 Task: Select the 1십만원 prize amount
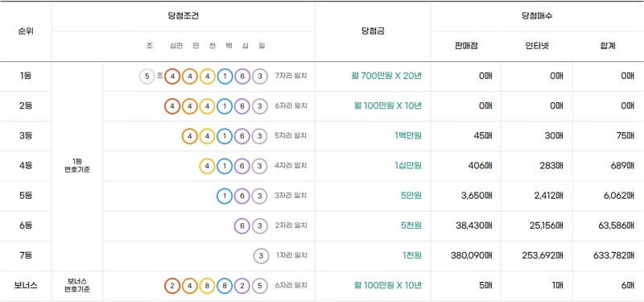408,166
